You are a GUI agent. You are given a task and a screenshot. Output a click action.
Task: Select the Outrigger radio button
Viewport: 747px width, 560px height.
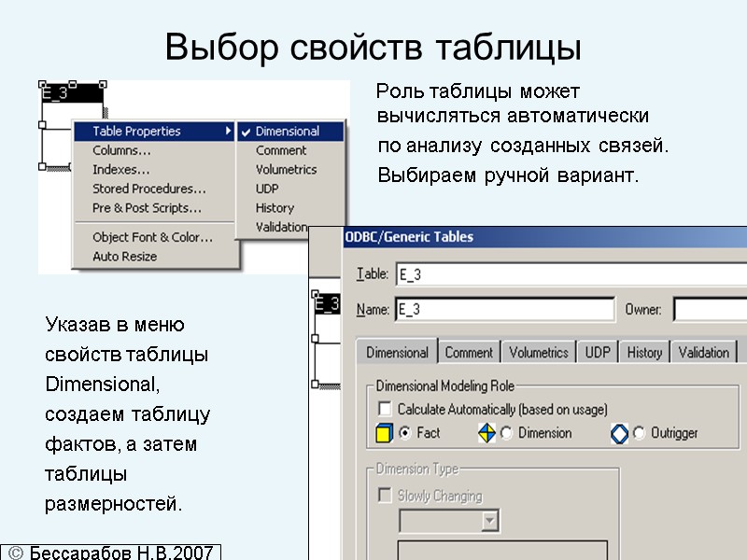coord(638,432)
